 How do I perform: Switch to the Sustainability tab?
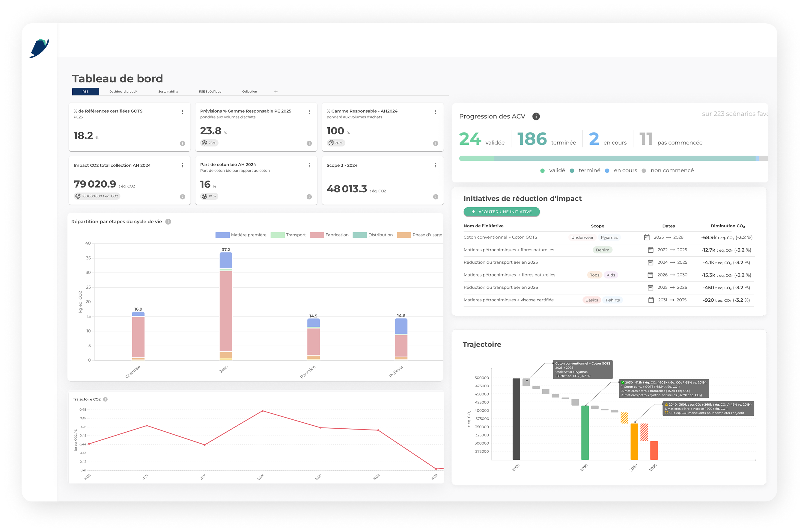click(168, 92)
